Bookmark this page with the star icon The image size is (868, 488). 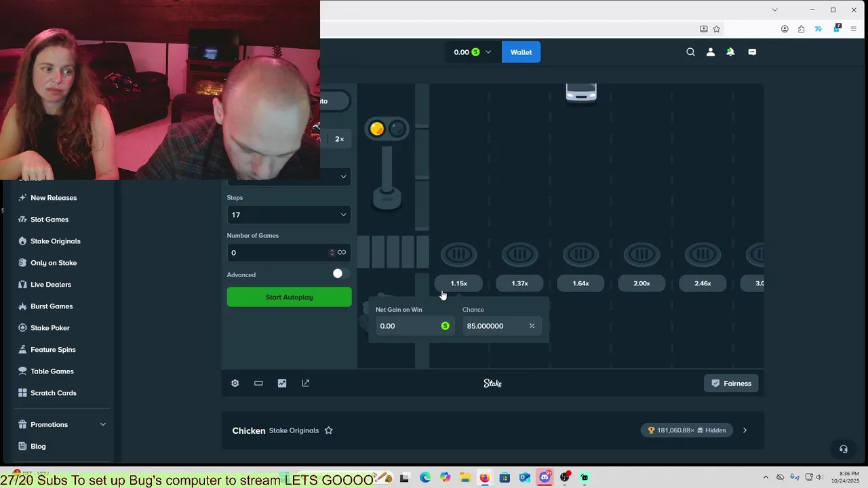click(x=716, y=29)
